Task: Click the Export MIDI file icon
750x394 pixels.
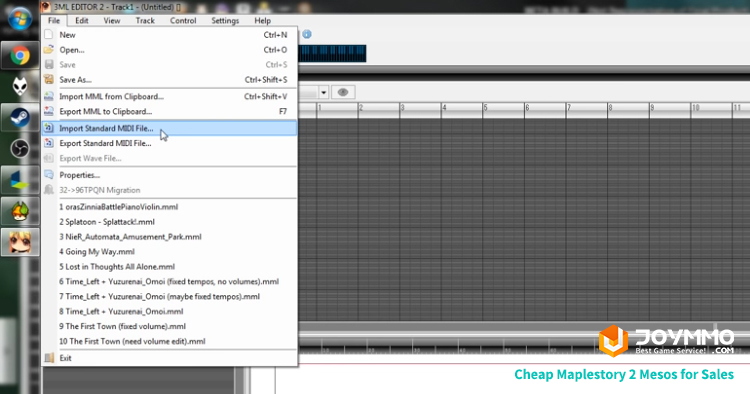Action: click(49, 142)
